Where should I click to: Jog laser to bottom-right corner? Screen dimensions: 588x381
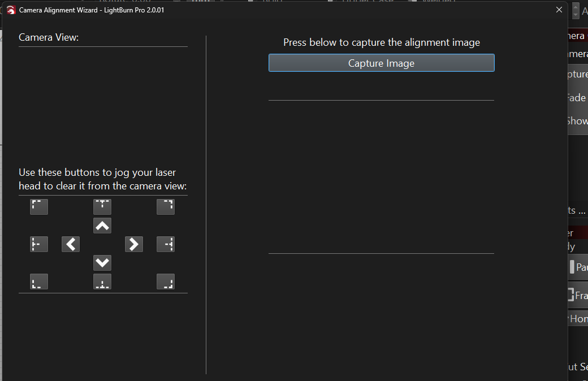(166, 282)
